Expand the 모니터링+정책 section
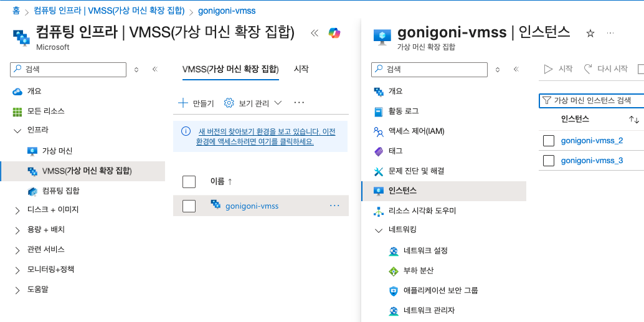This screenshot has width=644, height=322. [17, 270]
